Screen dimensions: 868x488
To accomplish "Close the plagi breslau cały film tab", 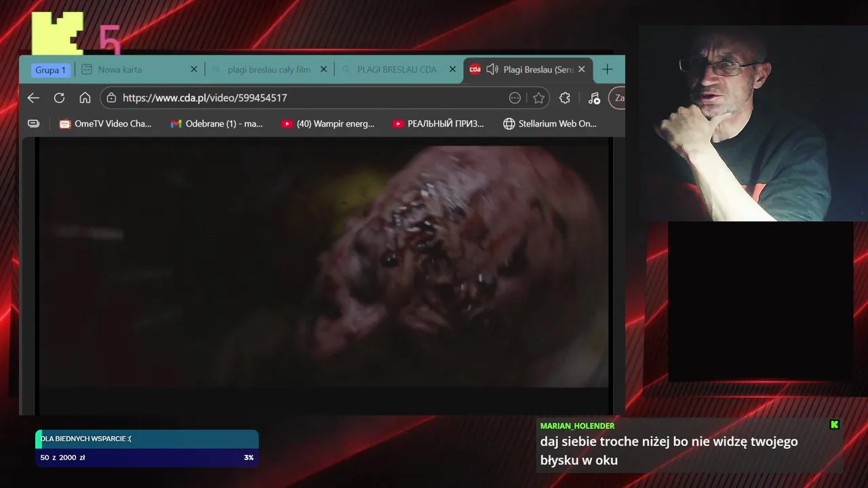I will tap(323, 70).
